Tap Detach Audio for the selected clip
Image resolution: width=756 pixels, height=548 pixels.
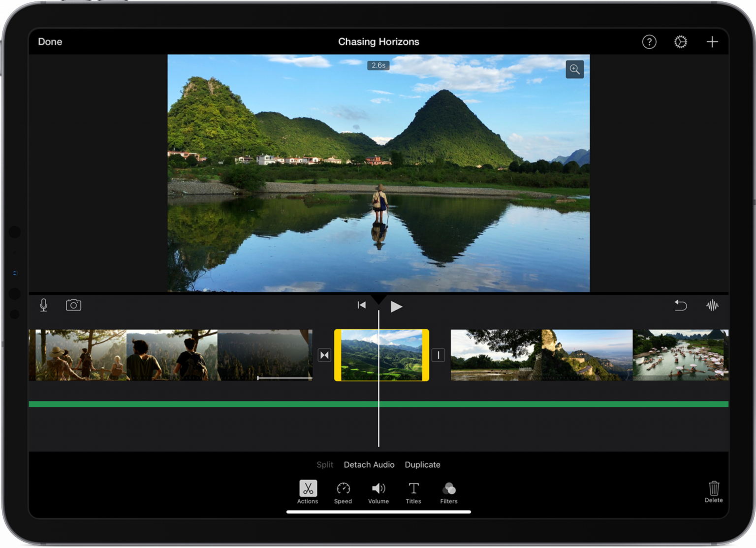click(x=369, y=464)
